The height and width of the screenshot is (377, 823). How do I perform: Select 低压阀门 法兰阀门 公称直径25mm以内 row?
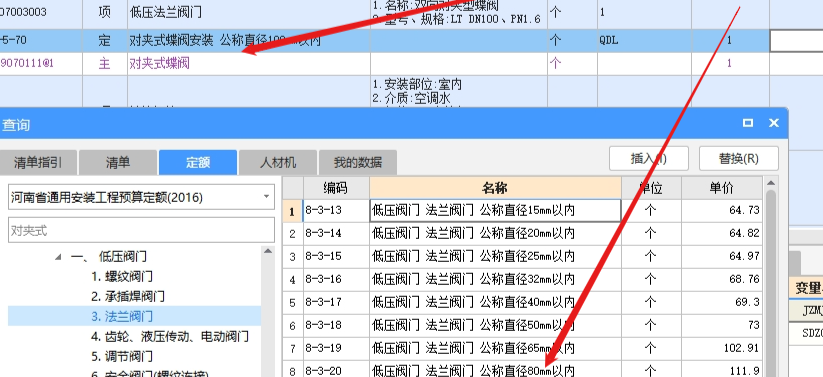(x=495, y=257)
